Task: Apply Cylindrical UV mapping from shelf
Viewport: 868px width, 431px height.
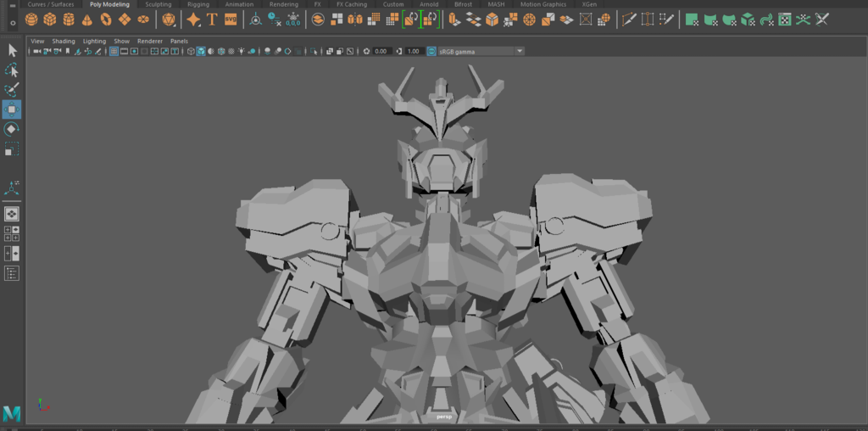Action: pyautogui.click(x=710, y=20)
